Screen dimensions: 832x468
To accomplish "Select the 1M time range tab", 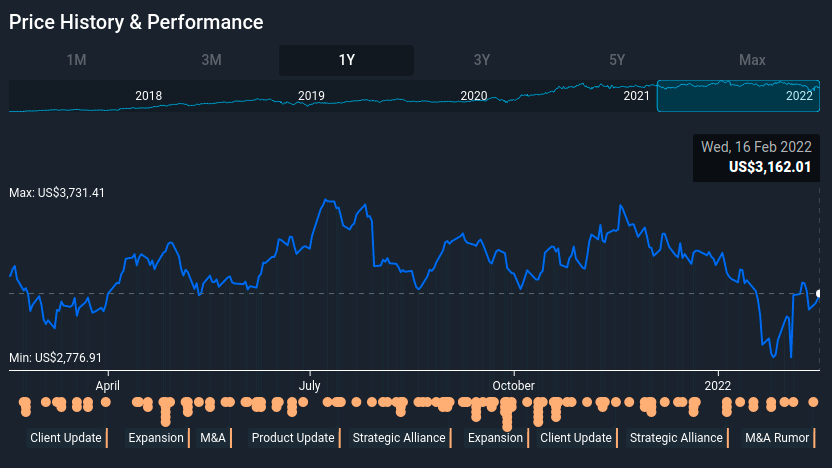I will [x=76, y=60].
